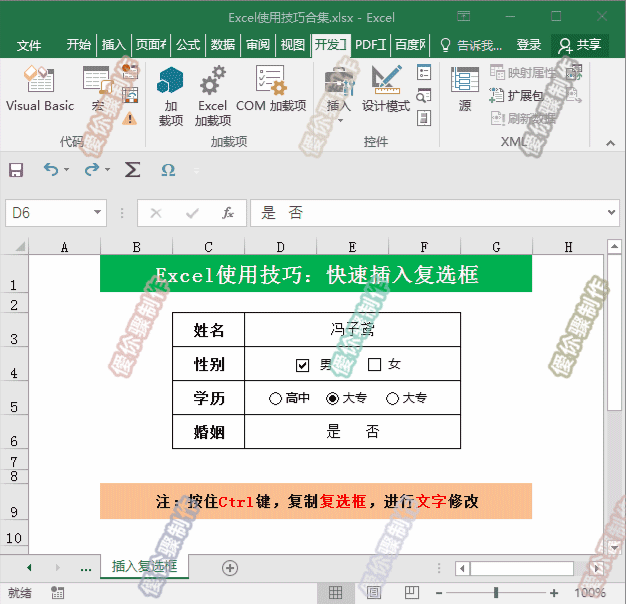Open COM 加载项 dialog
The width and height of the screenshot is (626, 604).
pos(271,89)
